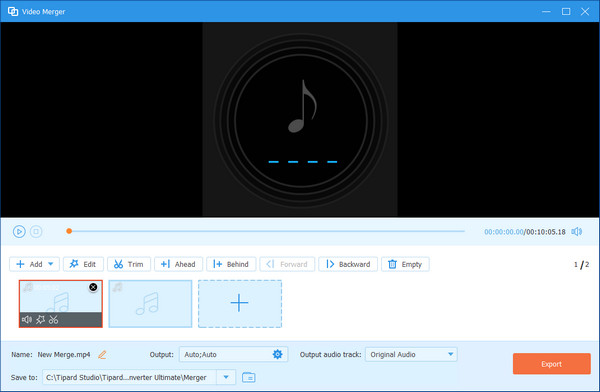Click the Export button
This screenshot has height=392, width=600.
click(x=551, y=364)
